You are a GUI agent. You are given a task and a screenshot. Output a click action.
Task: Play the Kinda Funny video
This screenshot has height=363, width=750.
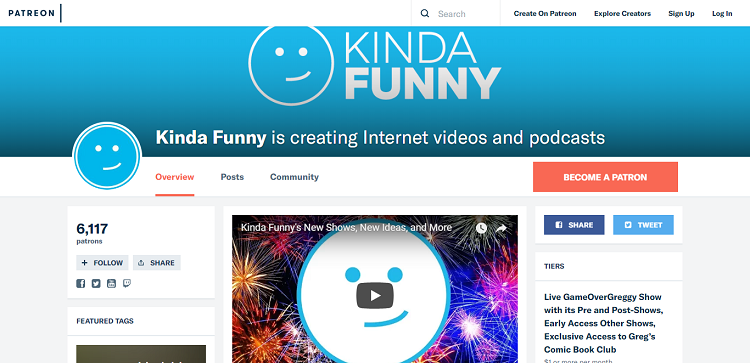pyautogui.click(x=375, y=296)
